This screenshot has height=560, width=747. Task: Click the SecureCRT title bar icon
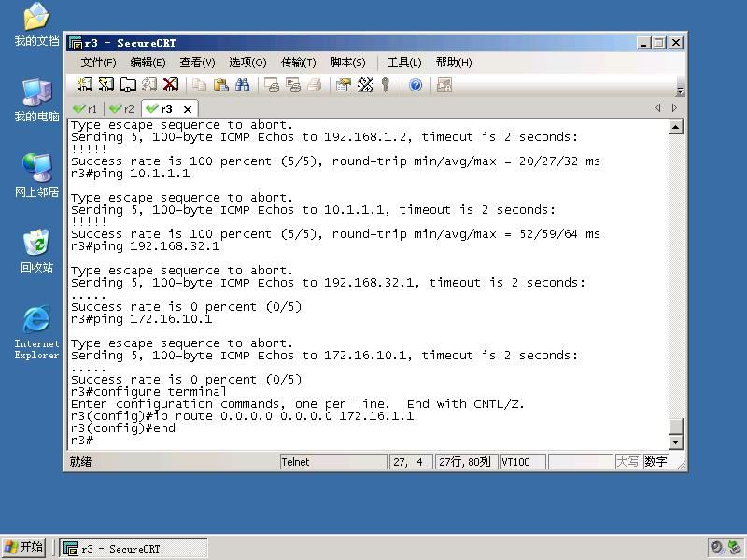coord(76,43)
